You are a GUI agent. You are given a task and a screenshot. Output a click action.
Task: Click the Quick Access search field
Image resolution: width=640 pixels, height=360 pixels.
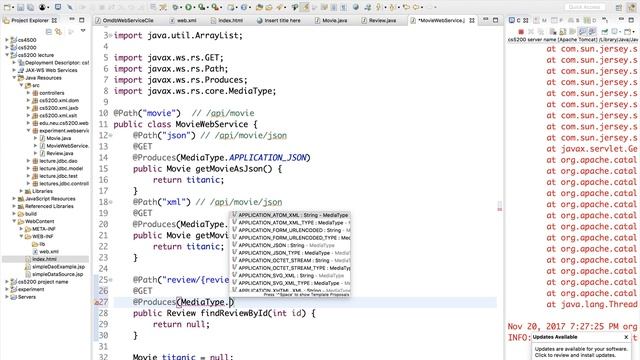point(584,7)
